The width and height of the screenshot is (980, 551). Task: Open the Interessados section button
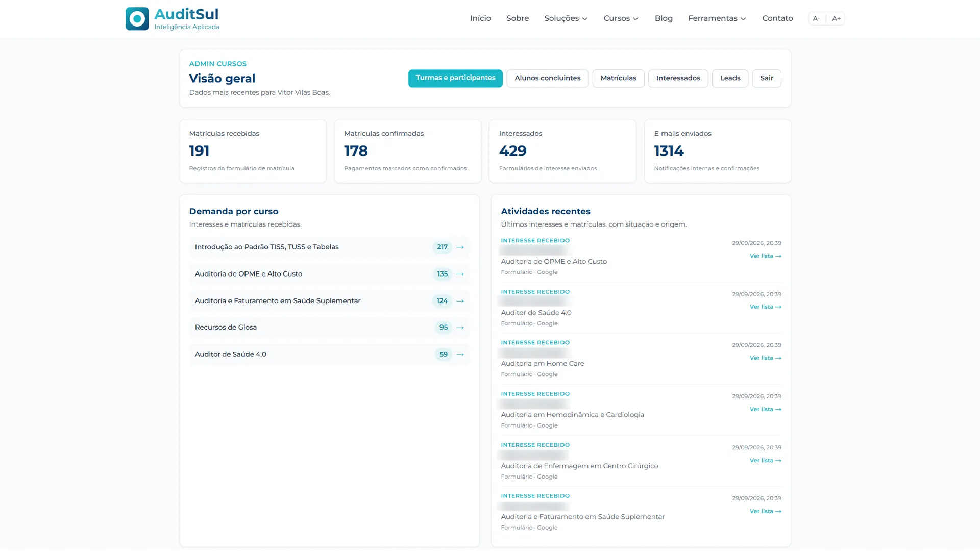678,78
